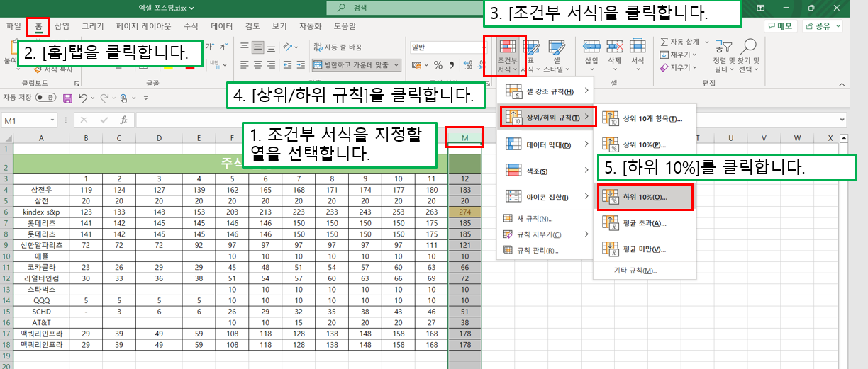
Task: Open 규칙 지우기 (clear rules) submenu
Action: pos(545,234)
